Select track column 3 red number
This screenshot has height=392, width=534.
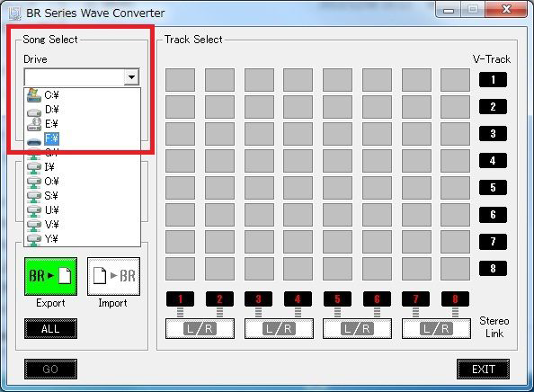pyautogui.click(x=259, y=299)
